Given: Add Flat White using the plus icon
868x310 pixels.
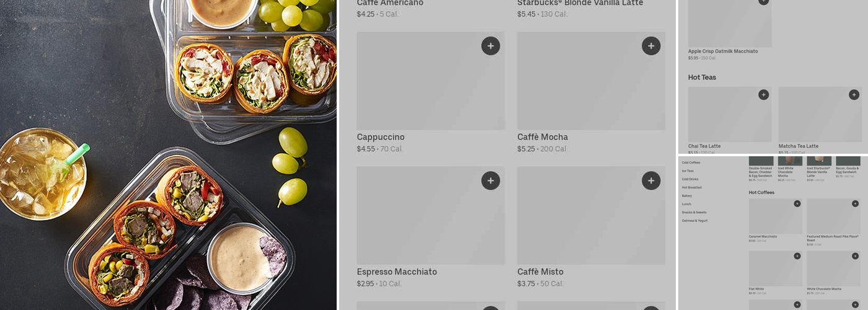Looking at the screenshot, I should tap(797, 256).
